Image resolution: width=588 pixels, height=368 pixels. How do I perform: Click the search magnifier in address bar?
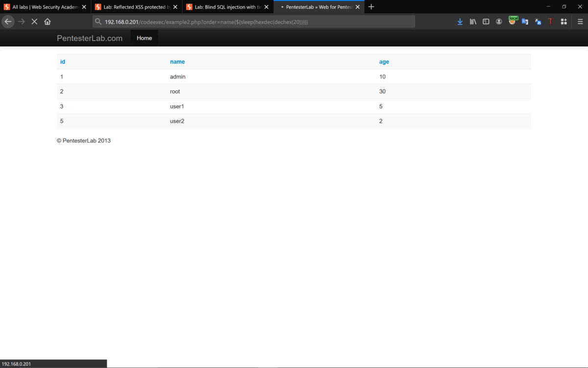coord(98,22)
